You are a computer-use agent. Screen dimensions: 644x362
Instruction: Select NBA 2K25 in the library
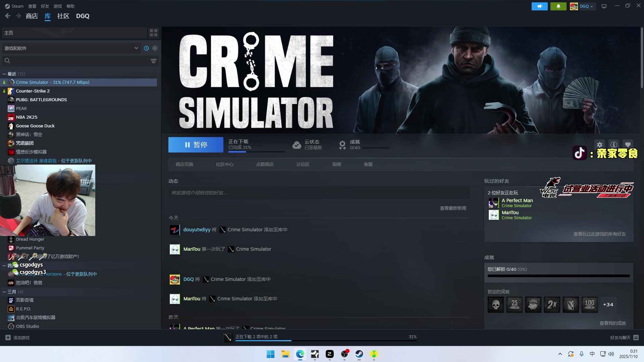(26, 117)
